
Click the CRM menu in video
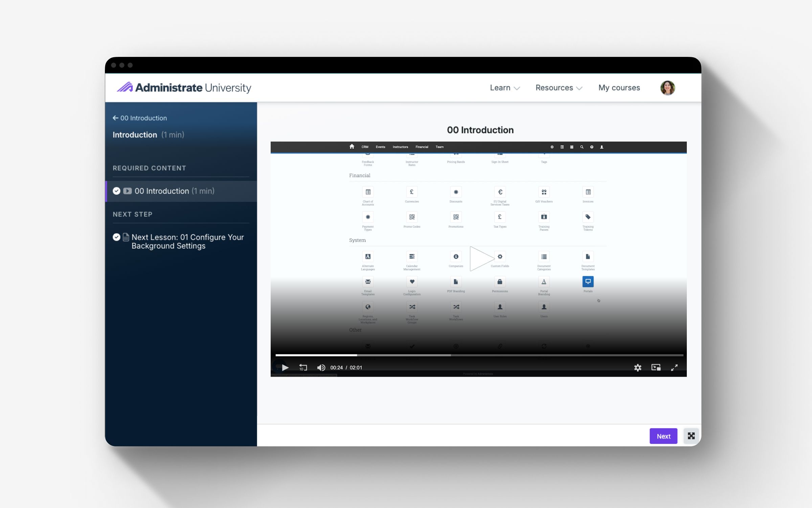(365, 147)
